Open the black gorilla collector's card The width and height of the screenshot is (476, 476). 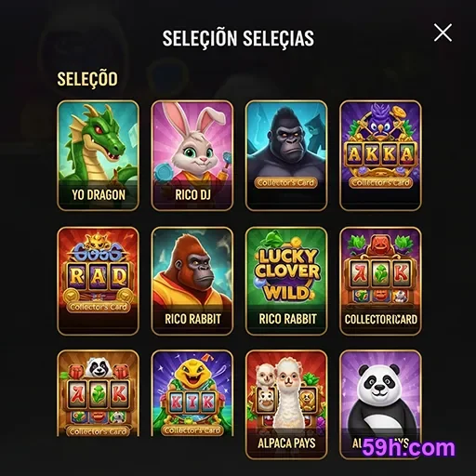(286, 155)
